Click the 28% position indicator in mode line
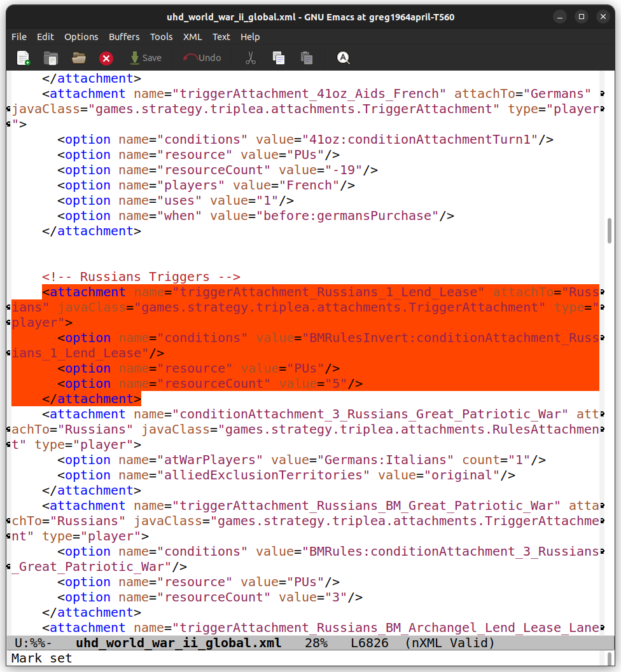Screen dimensions: 621x672 tap(316, 643)
